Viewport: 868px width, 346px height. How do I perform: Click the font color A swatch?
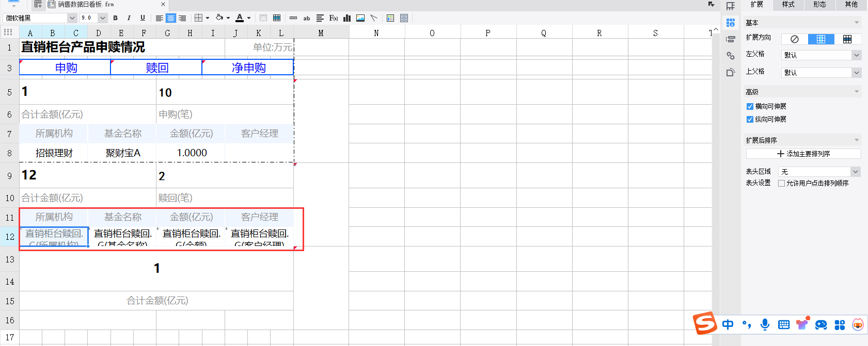point(240,18)
